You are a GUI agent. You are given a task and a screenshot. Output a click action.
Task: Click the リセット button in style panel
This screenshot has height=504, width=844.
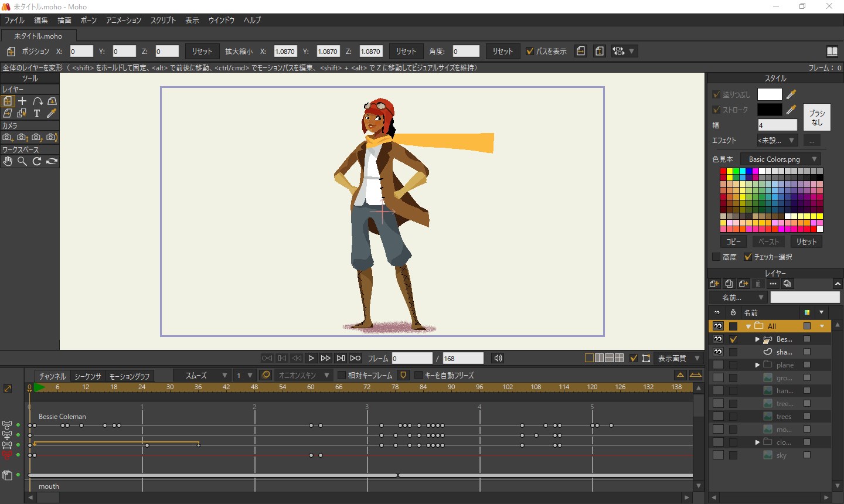click(806, 241)
